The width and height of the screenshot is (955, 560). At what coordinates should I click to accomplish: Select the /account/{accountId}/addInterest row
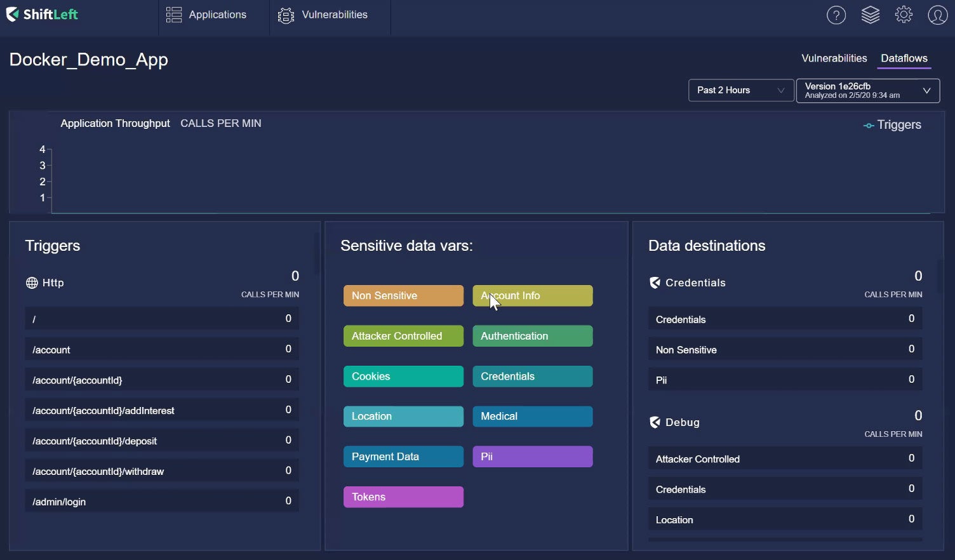point(162,410)
